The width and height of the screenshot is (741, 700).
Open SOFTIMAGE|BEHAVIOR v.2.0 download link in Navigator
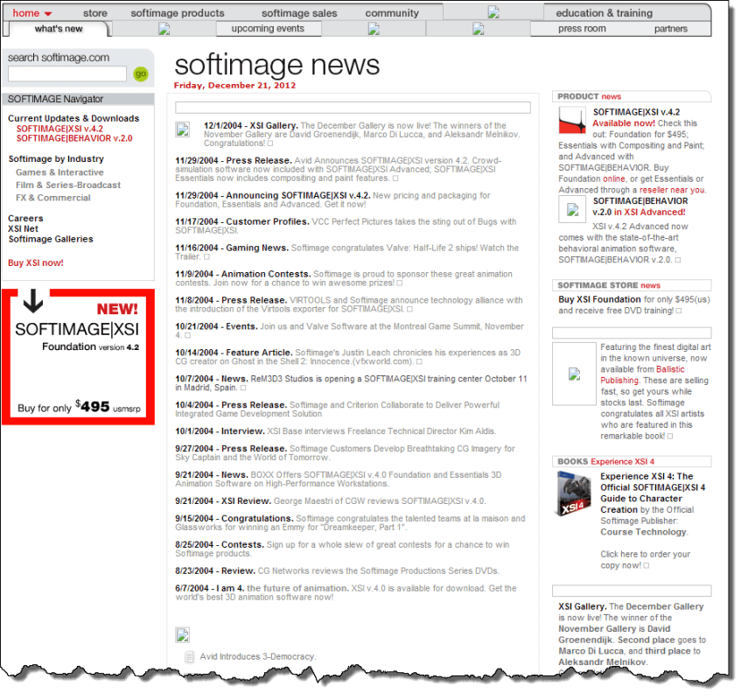pyautogui.click(x=74, y=138)
